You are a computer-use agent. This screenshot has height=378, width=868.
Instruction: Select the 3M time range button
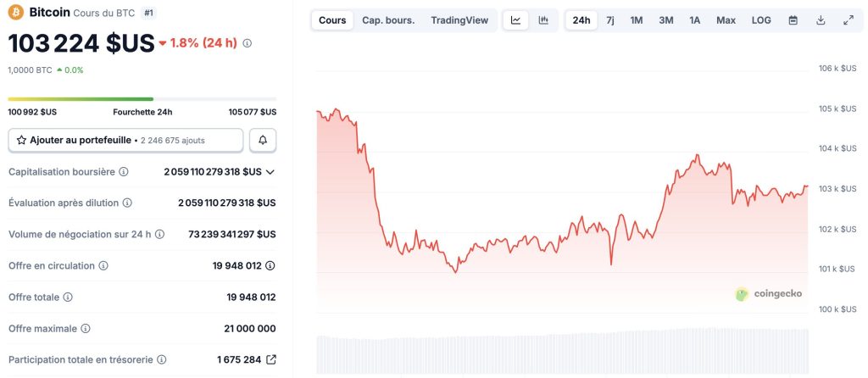[x=666, y=20]
